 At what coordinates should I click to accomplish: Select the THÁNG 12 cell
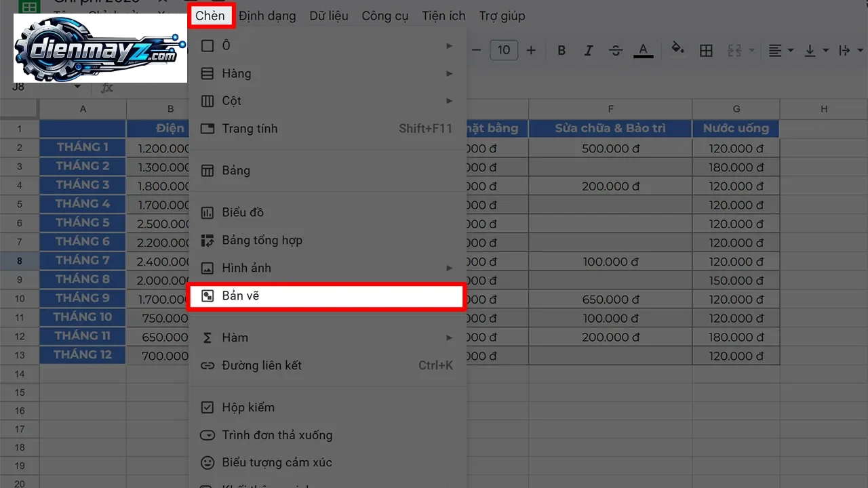coord(83,355)
